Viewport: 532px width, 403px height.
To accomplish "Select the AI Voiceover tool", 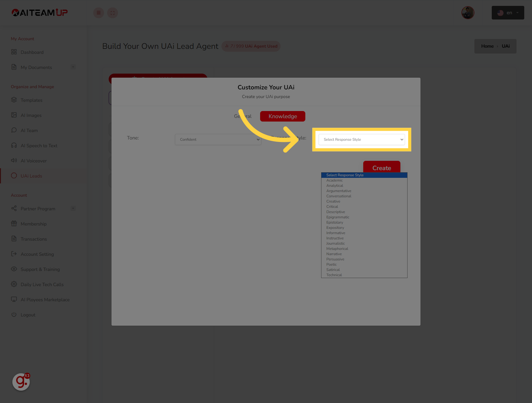I will [x=33, y=161].
